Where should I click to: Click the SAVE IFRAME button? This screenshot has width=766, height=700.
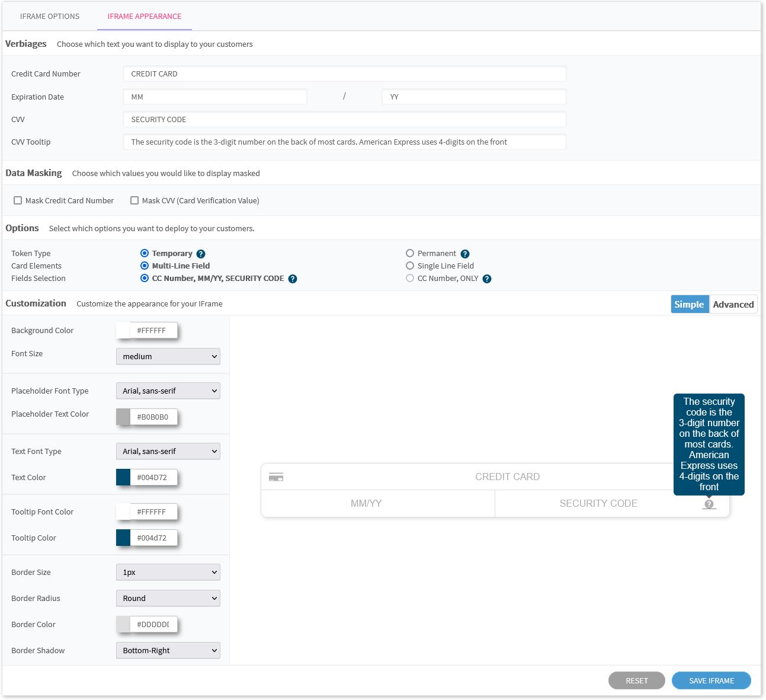(x=711, y=680)
